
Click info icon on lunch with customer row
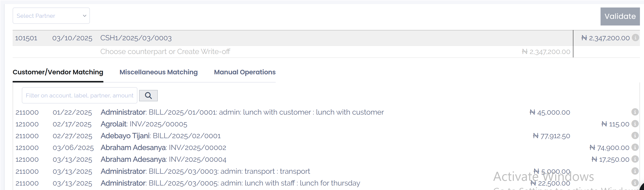[635, 112]
